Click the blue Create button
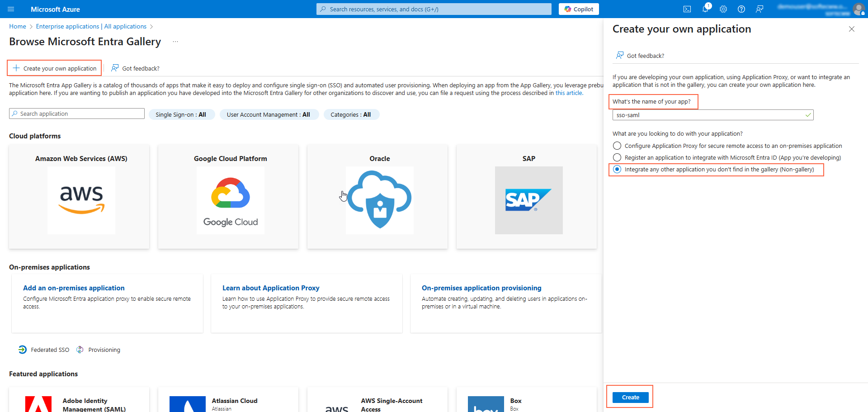Screen dimensions: 868x412 tap(630, 397)
